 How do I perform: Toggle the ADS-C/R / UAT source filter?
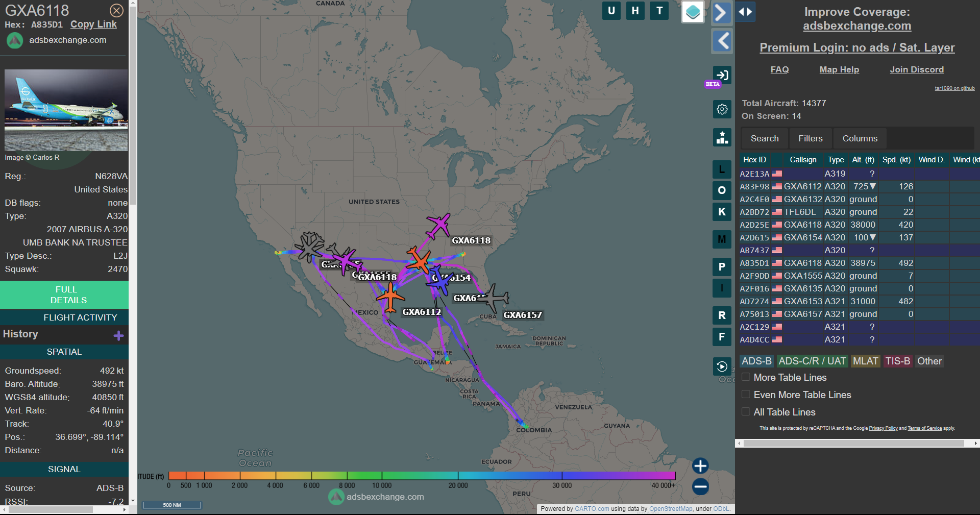pyautogui.click(x=812, y=361)
